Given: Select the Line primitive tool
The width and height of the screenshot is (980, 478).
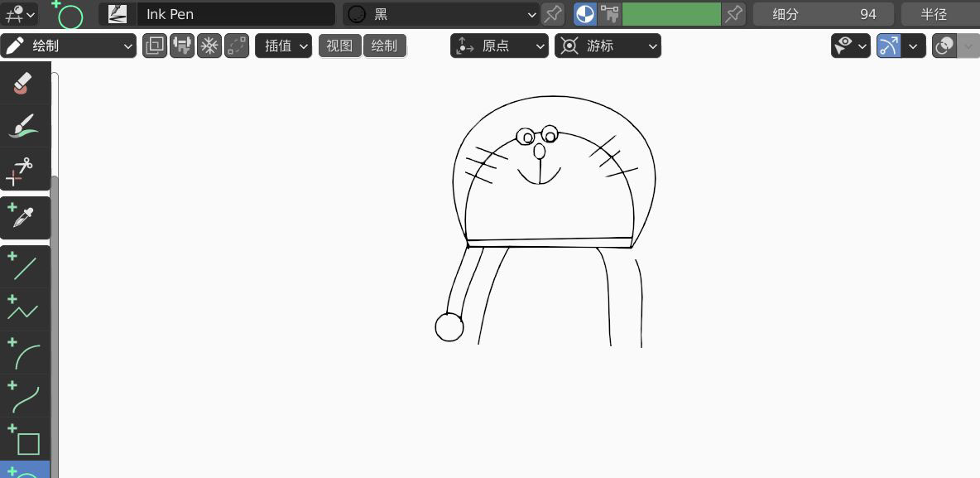Looking at the screenshot, I should [x=25, y=267].
